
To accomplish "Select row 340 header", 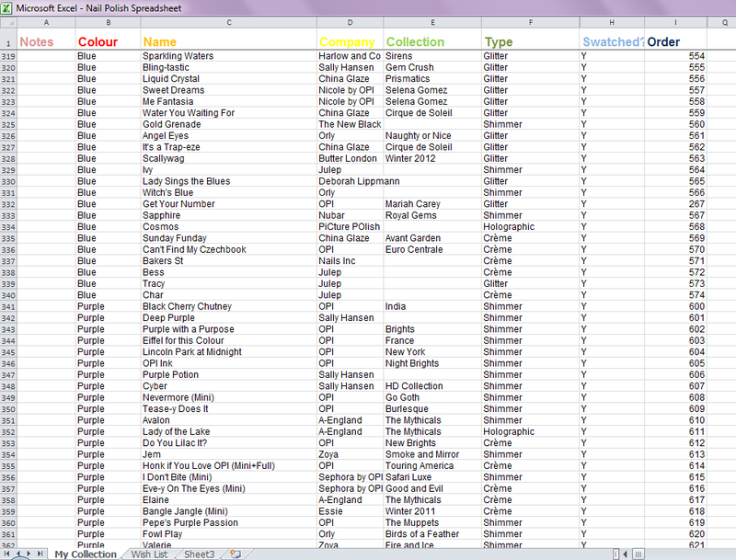I will [8, 295].
